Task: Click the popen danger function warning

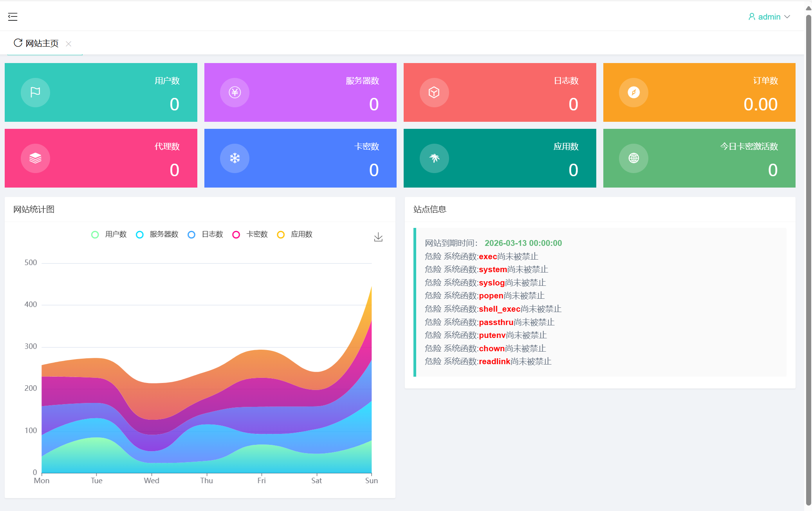Action: (x=485, y=296)
